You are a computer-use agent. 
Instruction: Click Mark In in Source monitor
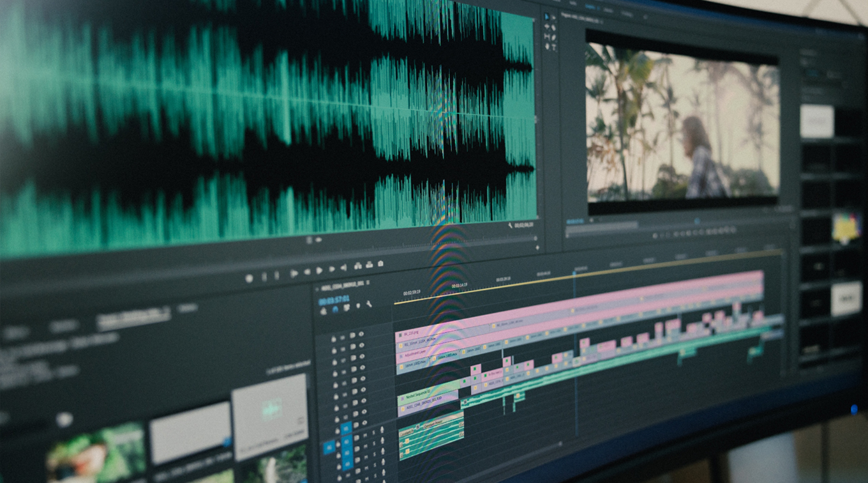point(264,277)
